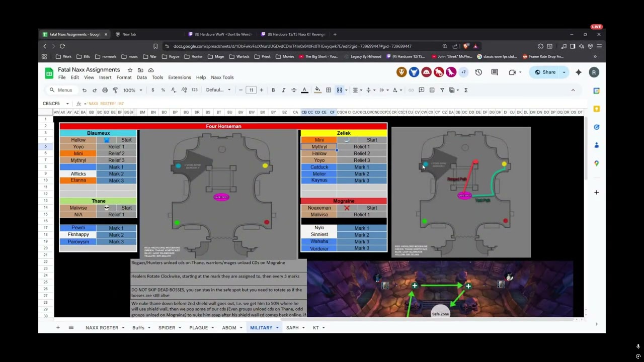Open the File menu

pos(61,77)
